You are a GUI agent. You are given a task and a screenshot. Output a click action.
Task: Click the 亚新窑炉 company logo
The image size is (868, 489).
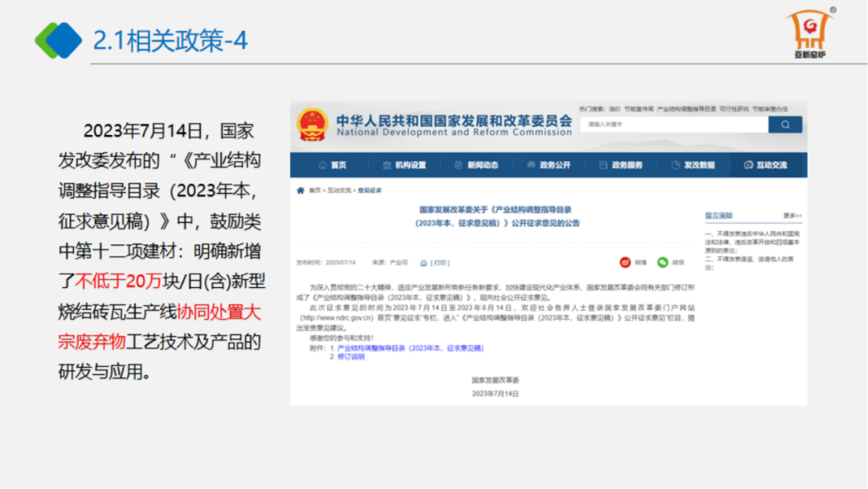click(810, 34)
